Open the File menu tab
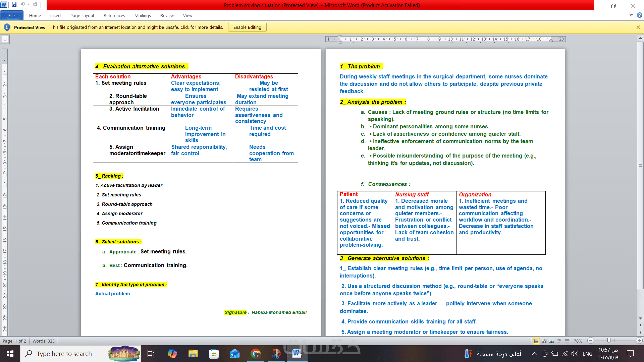 11,15
